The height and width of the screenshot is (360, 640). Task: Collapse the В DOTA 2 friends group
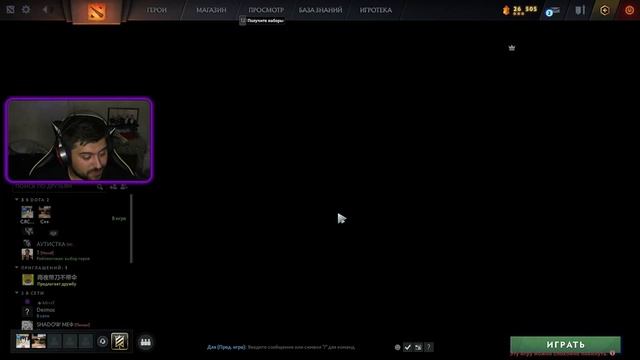tap(17, 200)
